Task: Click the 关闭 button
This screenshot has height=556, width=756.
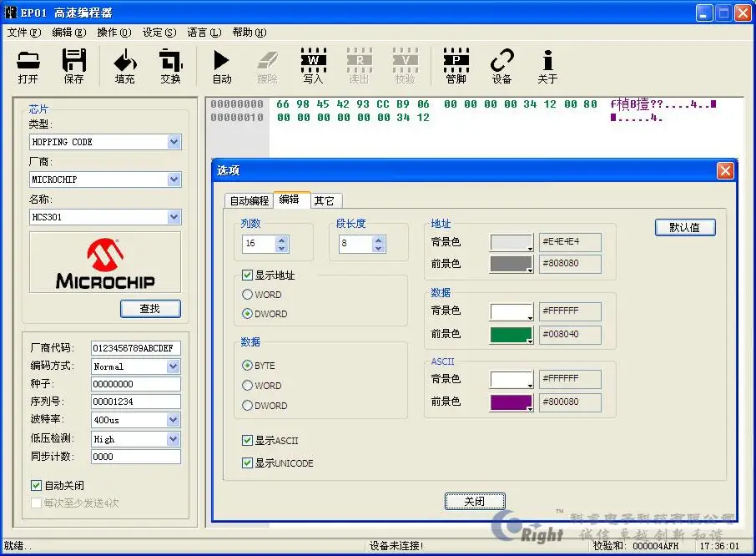Action: (x=475, y=501)
